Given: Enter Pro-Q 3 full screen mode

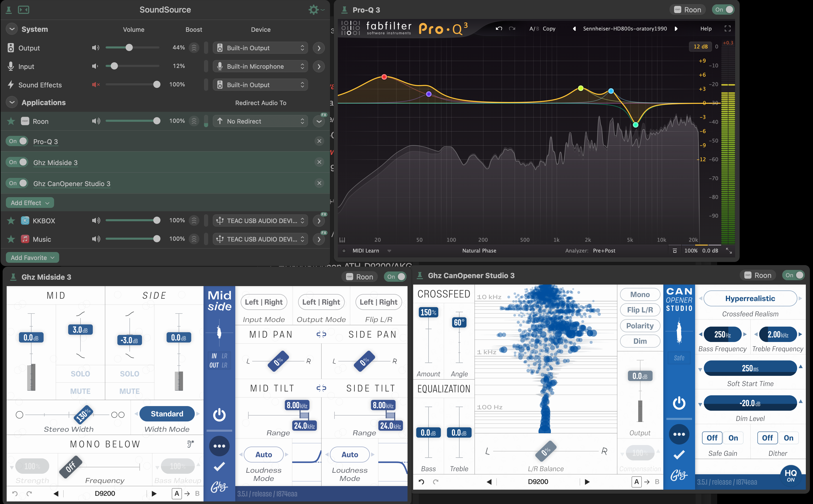Looking at the screenshot, I should (728, 29).
